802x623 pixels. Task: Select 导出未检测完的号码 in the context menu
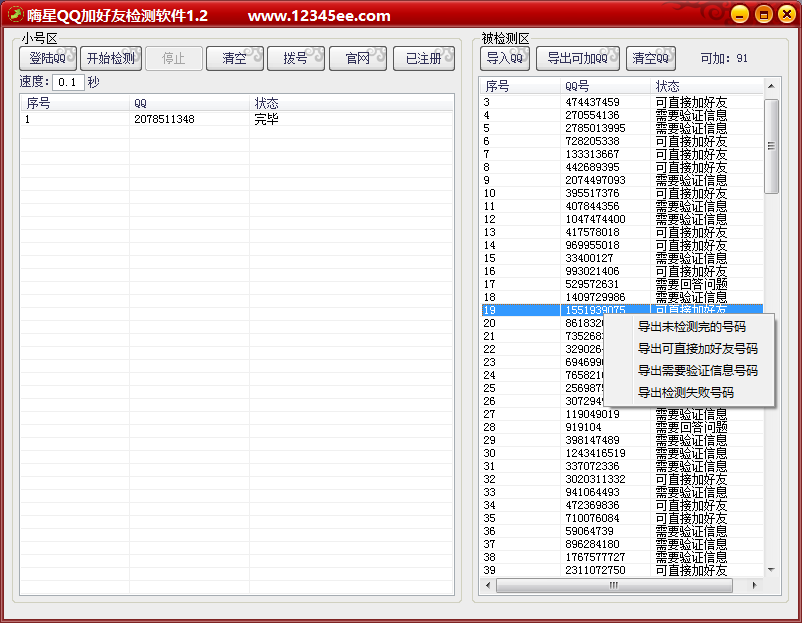click(692, 327)
